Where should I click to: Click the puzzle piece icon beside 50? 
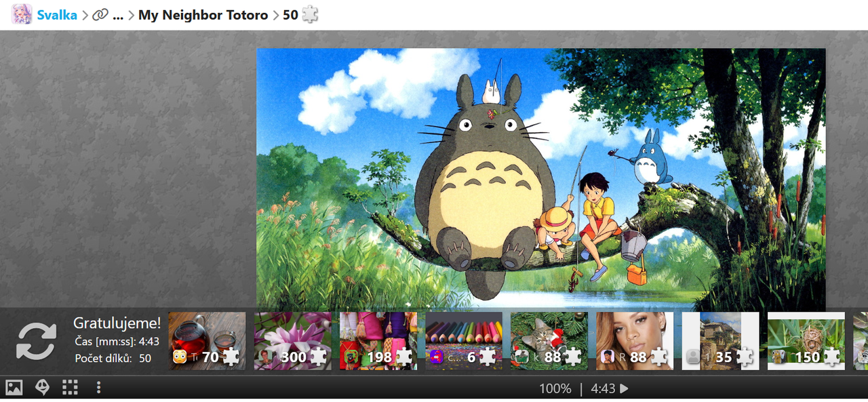click(310, 14)
